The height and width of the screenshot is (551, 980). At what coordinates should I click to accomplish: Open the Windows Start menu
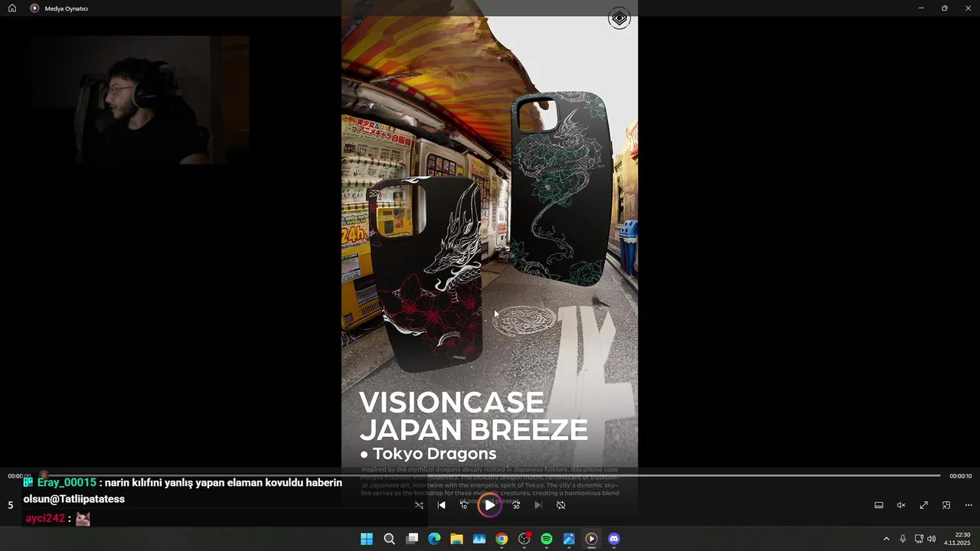tap(367, 539)
